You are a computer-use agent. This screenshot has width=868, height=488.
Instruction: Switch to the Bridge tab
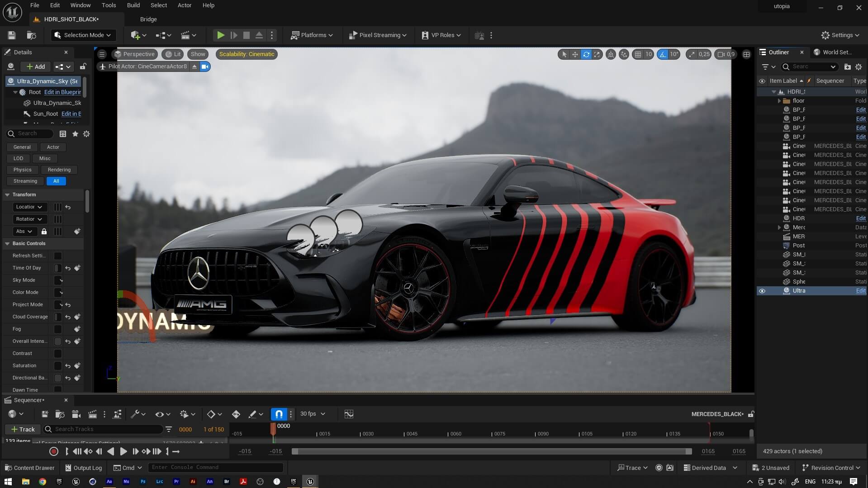148,19
